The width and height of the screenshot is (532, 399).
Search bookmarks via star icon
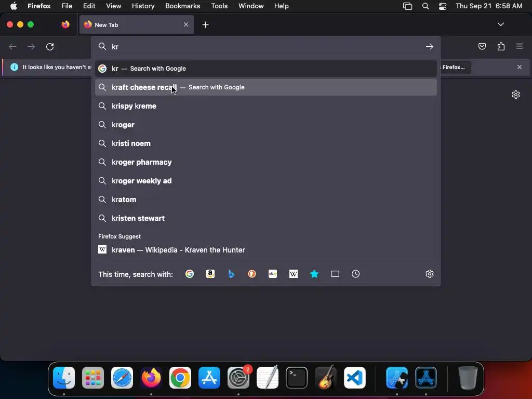(314, 274)
